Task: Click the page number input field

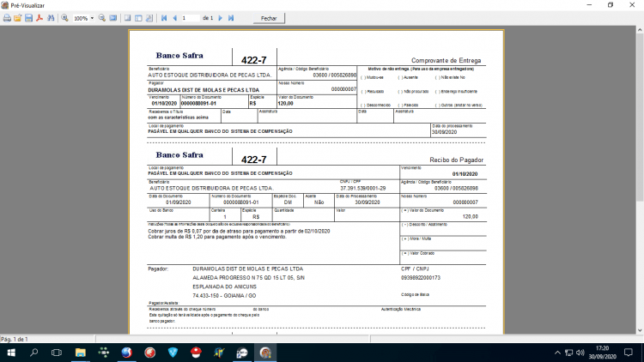Action: (191, 18)
